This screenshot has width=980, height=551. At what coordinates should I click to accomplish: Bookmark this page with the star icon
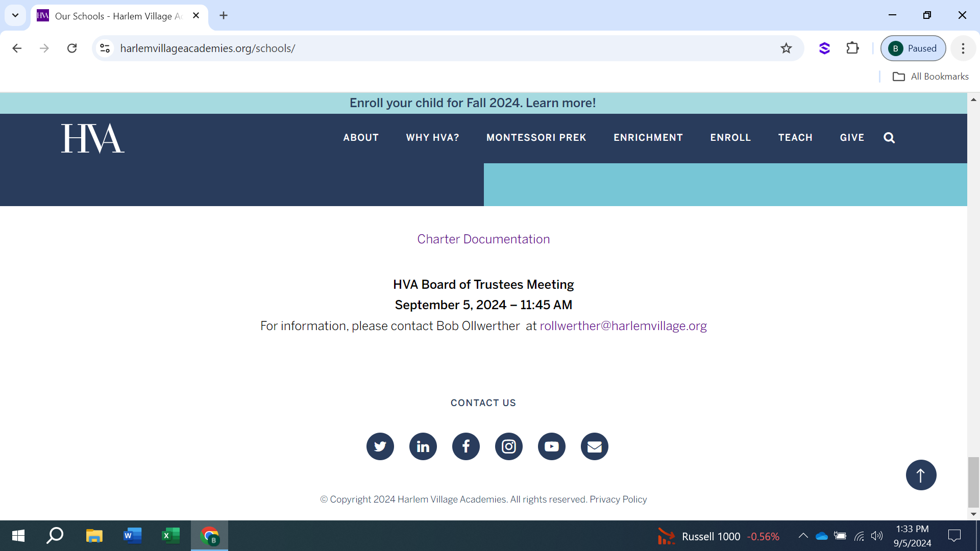786,48
